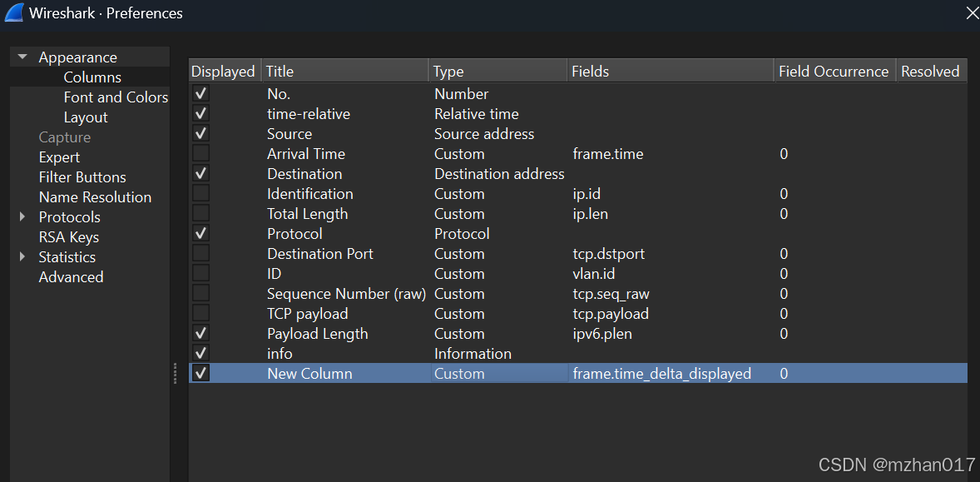Viewport: 980px width, 482px height.
Task: Select Columns in the preferences tree
Action: tap(92, 77)
